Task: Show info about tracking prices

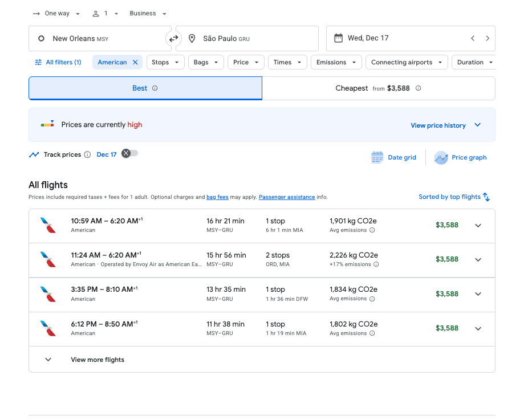Action: 87,155
